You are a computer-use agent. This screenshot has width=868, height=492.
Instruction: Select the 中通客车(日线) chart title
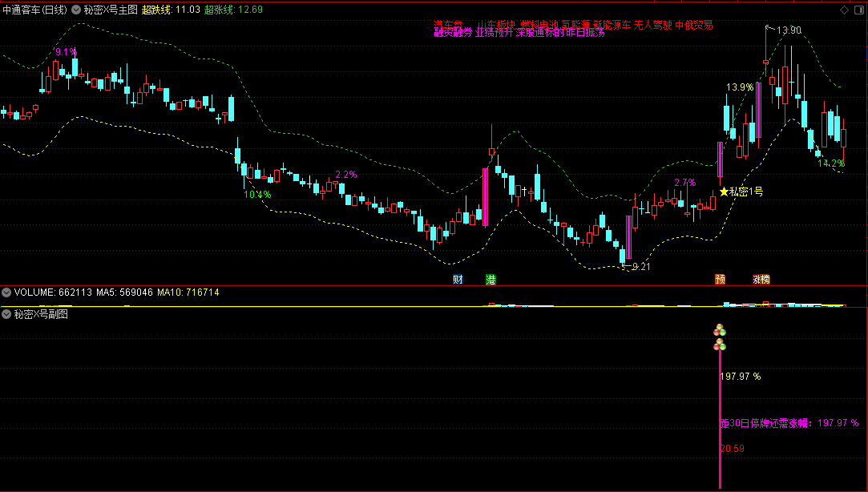[35, 10]
